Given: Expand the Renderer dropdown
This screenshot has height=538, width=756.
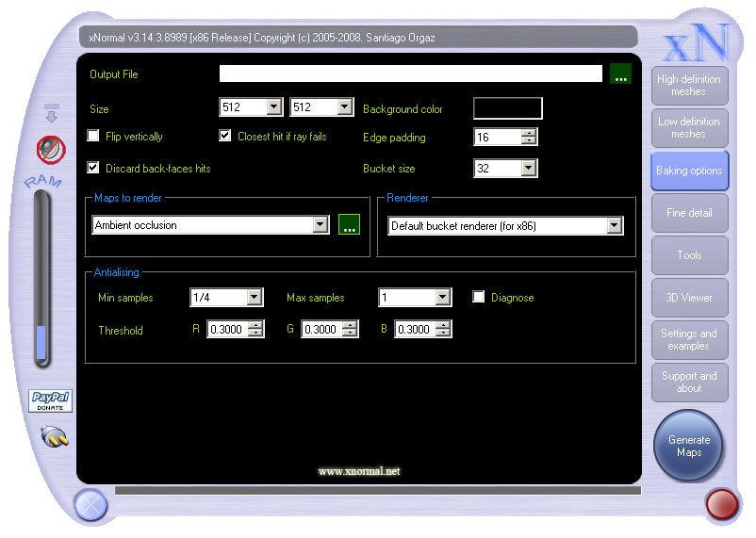Looking at the screenshot, I should (614, 225).
